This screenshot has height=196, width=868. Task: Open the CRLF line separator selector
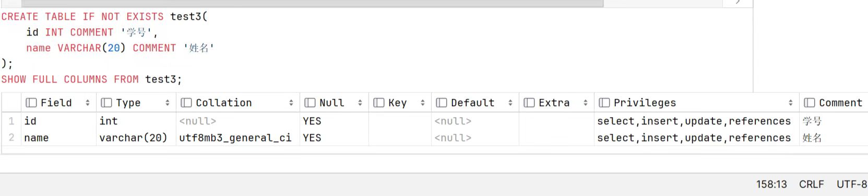812,185
